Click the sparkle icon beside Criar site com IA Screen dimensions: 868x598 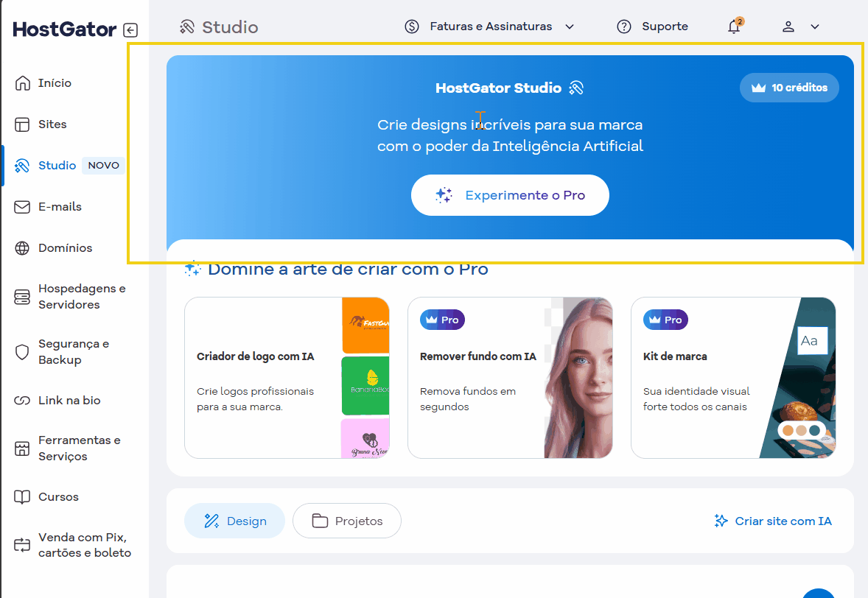tap(721, 521)
